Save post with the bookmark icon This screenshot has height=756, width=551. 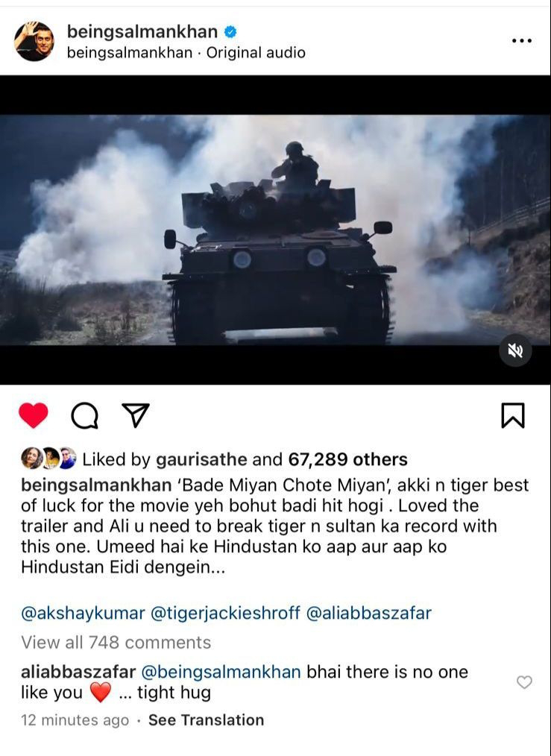coord(513,415)
